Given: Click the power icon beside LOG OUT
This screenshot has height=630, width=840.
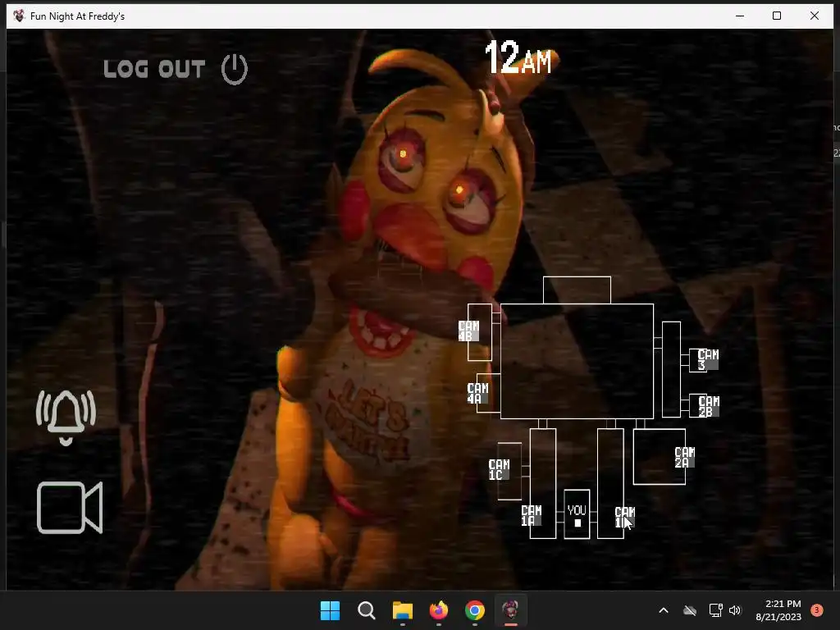Looking at the screenshot, I should 235,69.
